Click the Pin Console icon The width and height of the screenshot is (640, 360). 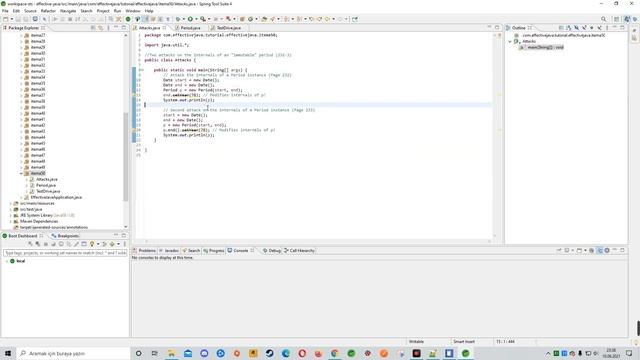(560, 250)
